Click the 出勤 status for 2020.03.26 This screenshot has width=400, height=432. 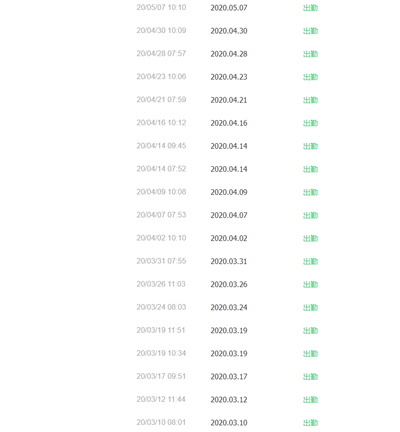[310, 285]
